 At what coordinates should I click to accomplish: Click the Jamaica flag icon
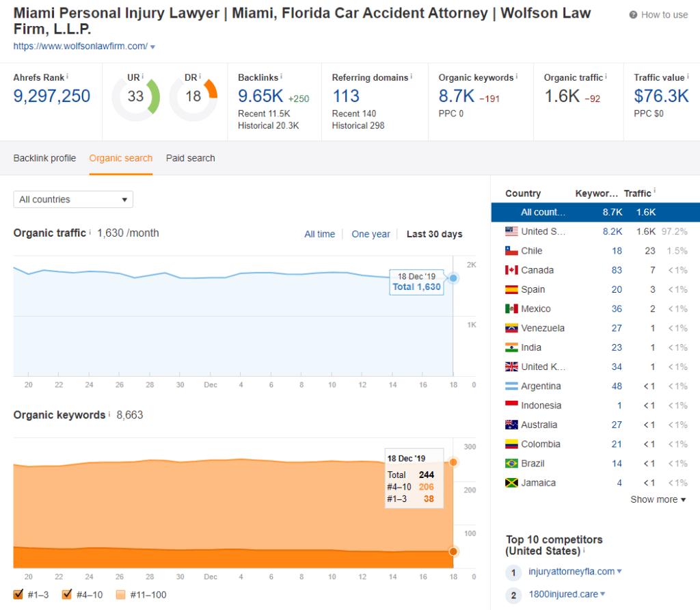[x=511, y=483]
